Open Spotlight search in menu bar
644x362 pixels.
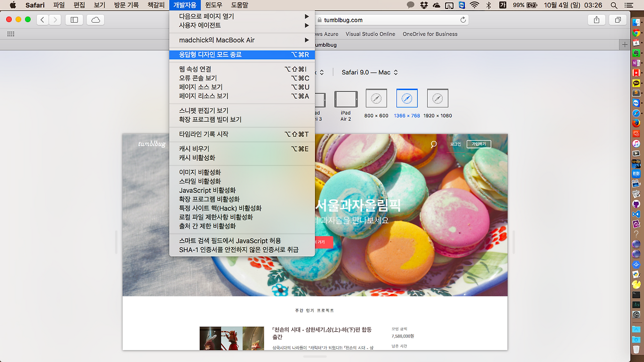(x=614, y=5)
